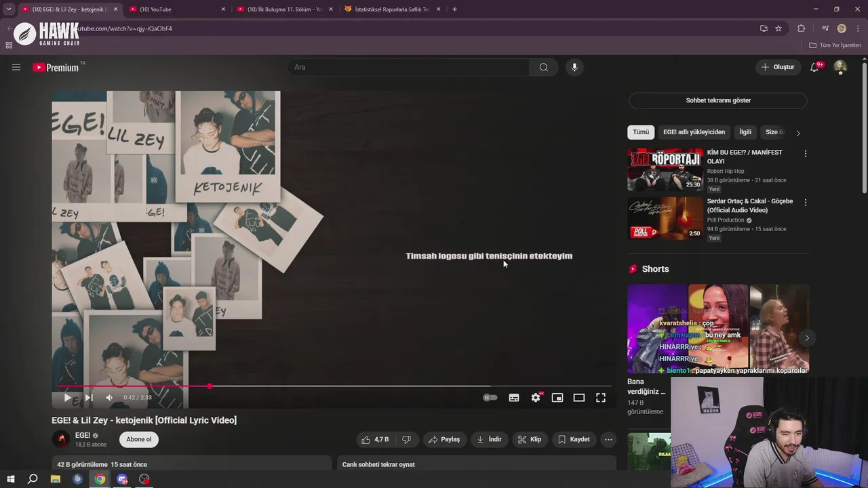Screen dimensions: 868x488
Task: Select EGE! adlı yükleyiciden chip
Action: (x=694, y=132)
